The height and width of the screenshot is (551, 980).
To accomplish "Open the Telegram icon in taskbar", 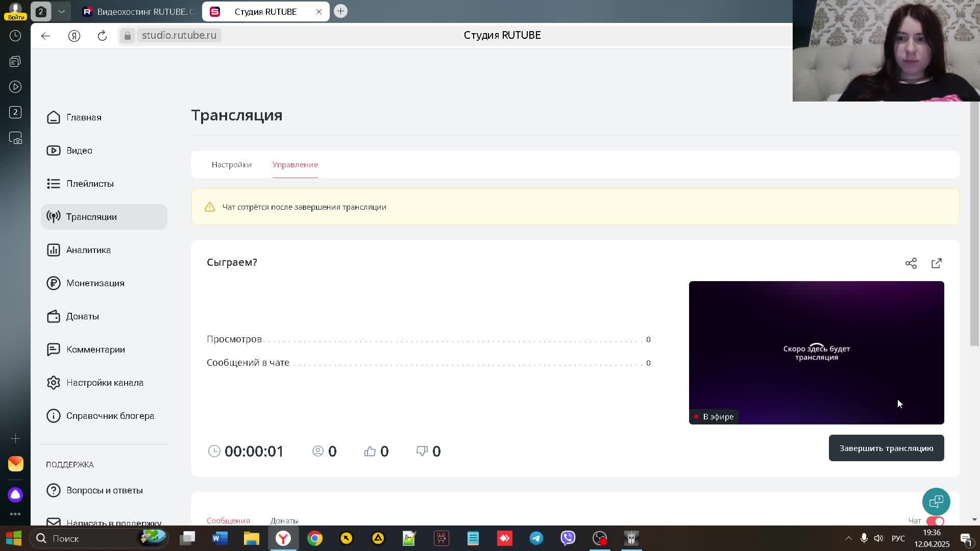I will pos(536,538).
